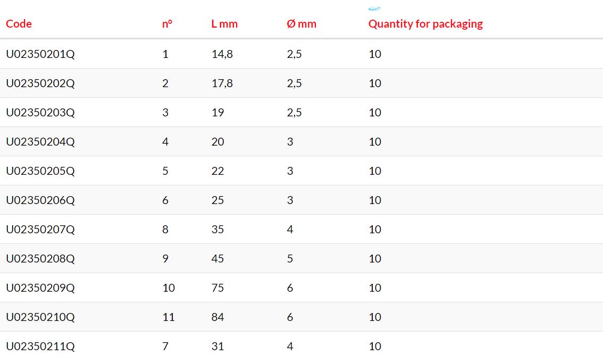This screenshot has height=364, width=603.
Task: Click product code U02350205Q
Action: [40, 171]
